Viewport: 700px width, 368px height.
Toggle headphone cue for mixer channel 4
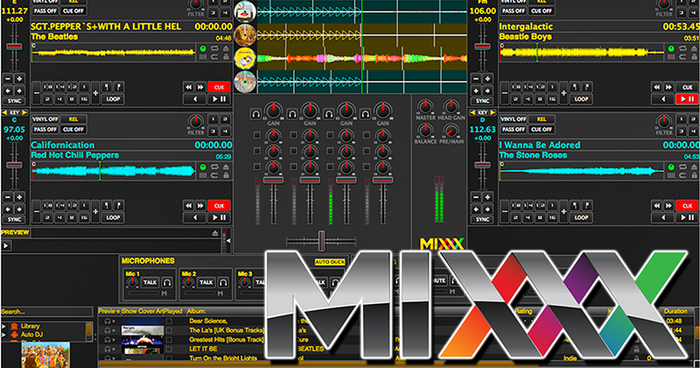[365, 114]
